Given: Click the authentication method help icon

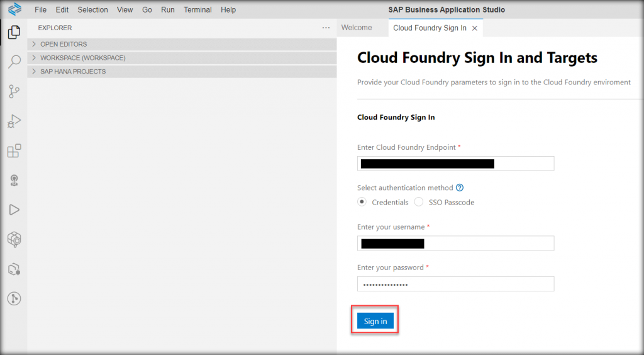Looking at the screenshot, I should pyautogui.click(x=460, y=188).
